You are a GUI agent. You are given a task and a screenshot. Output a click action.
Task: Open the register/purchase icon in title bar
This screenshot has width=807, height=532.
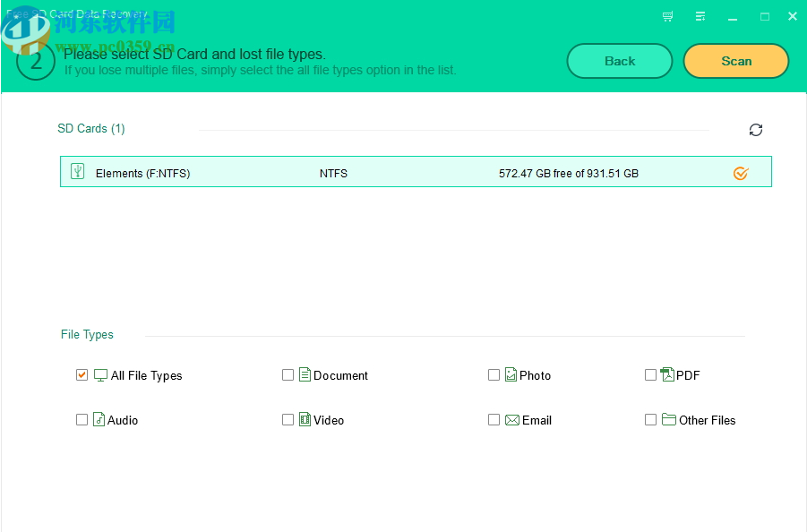click(666, 15)
